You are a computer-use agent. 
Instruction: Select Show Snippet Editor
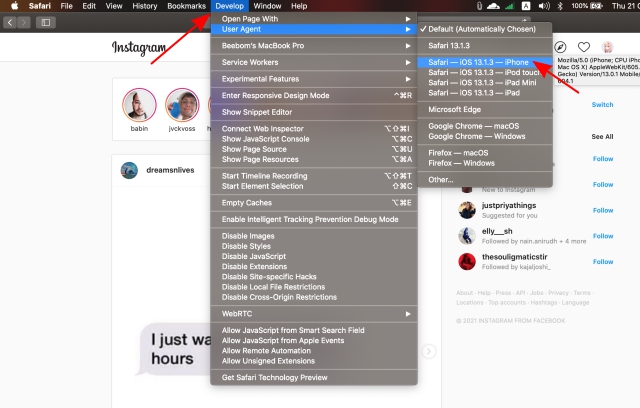[x=313, y=112]
